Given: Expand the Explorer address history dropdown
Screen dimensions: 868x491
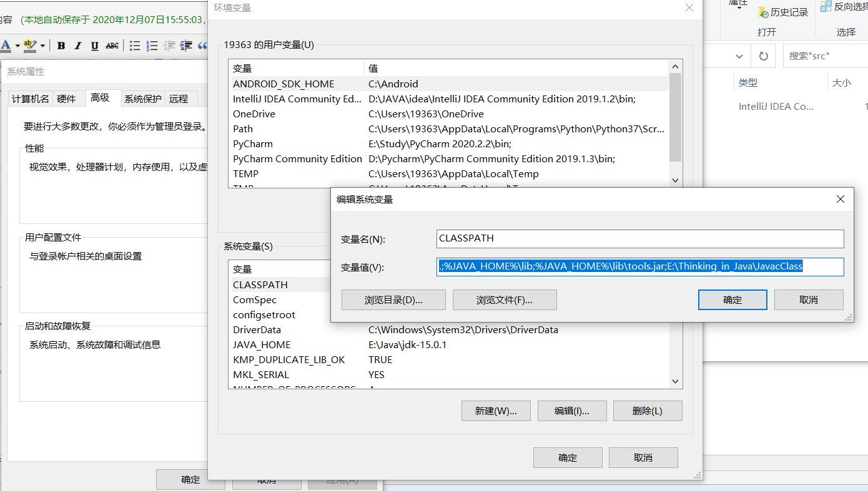Looking at the screenshot, I should point(739,56).
